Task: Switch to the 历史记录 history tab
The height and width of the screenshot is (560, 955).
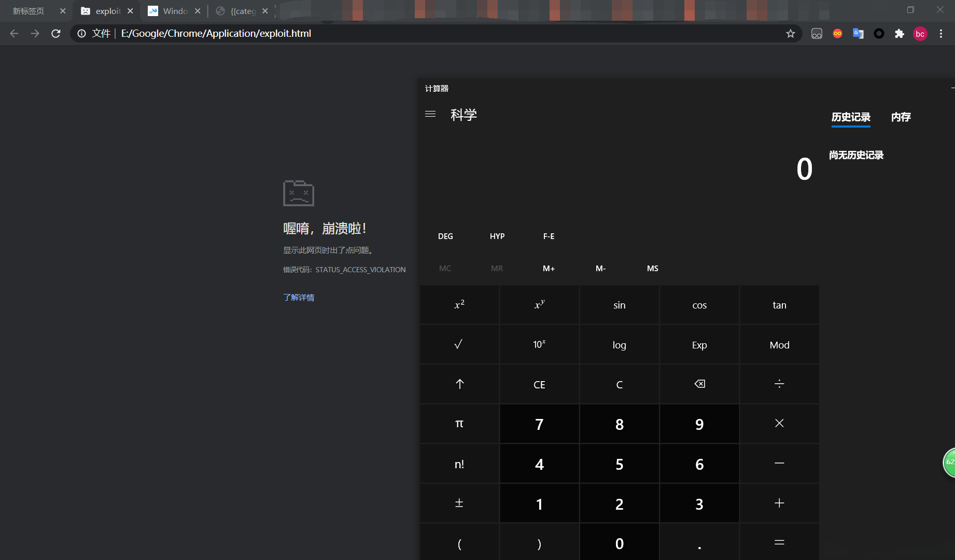Action: pos(851,117)
